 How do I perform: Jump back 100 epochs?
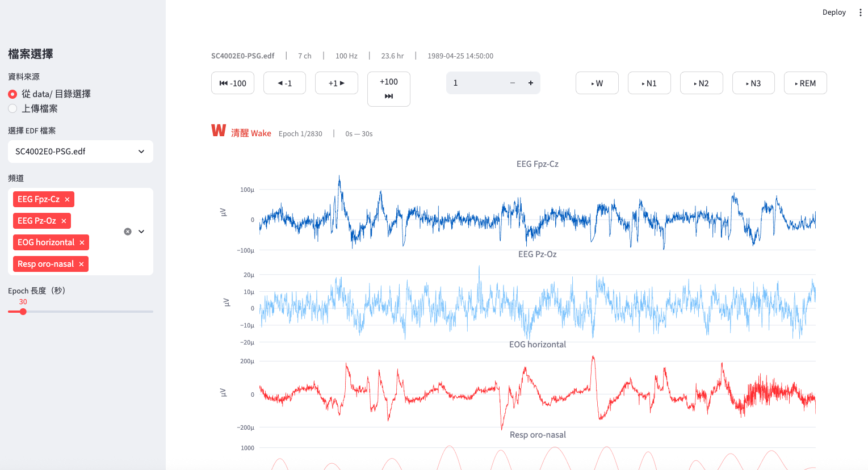[x=233, y=83]
